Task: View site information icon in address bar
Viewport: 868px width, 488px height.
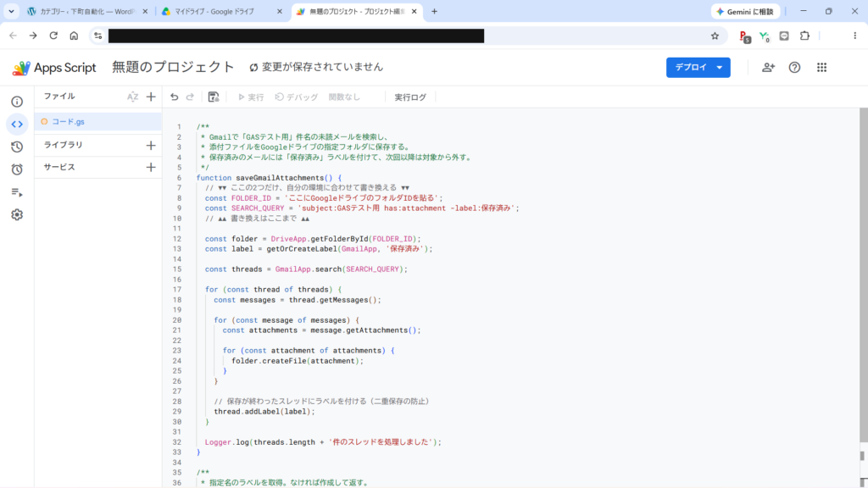Action: click(x=98, y=36)
